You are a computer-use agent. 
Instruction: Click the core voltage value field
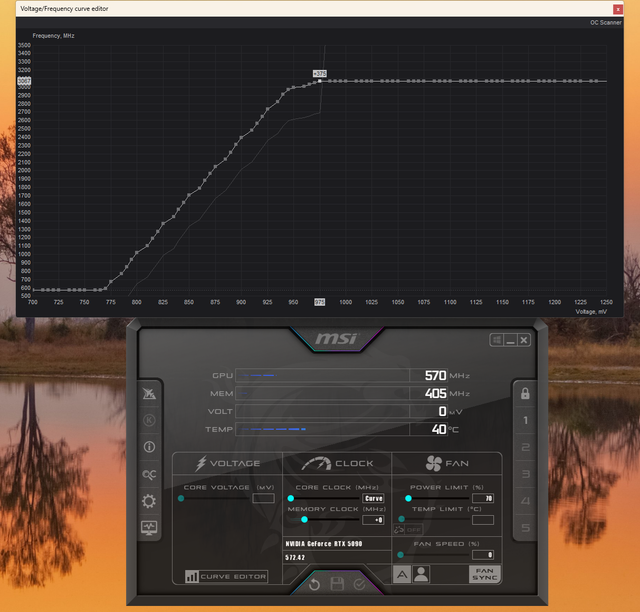tap(263, 499)
